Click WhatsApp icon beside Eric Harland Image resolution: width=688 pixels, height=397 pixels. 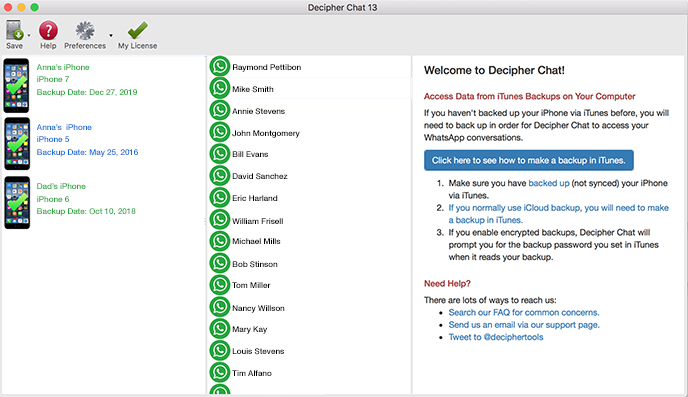[x=220, y=198]
